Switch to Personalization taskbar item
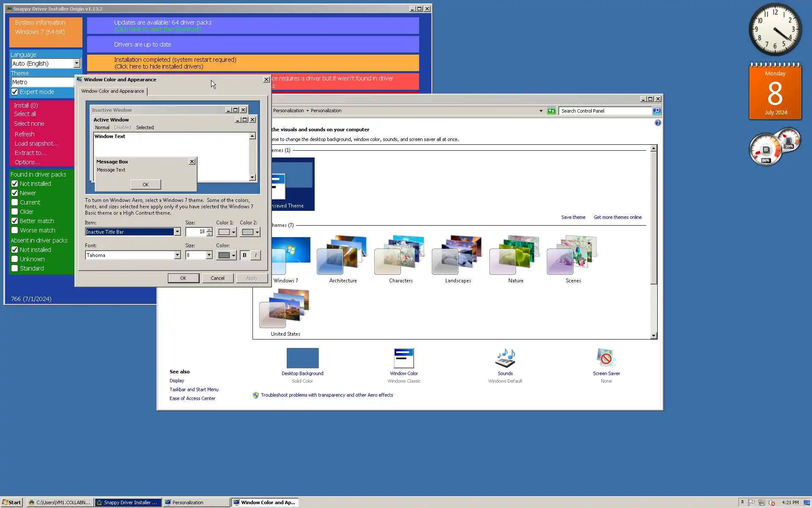 (x=196, y=502)
